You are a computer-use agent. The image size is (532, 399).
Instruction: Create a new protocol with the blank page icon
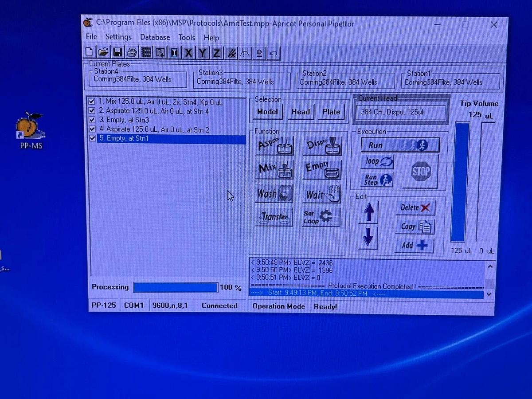pos(90,53)
